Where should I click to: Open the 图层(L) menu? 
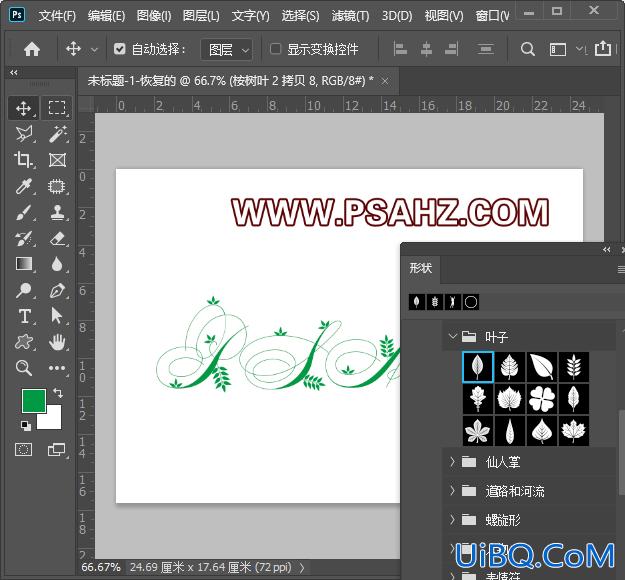[201, 16]
